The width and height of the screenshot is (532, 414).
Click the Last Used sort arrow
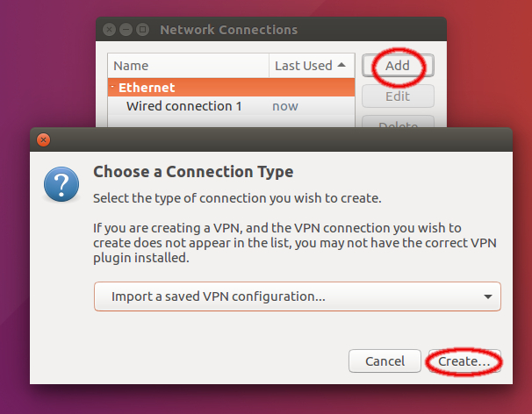[x=341, y=66]
